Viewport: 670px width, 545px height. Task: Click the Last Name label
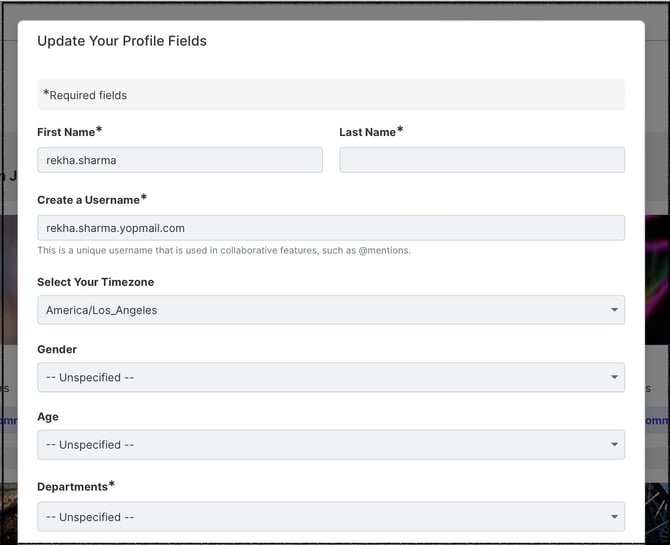tap(371, 132)
